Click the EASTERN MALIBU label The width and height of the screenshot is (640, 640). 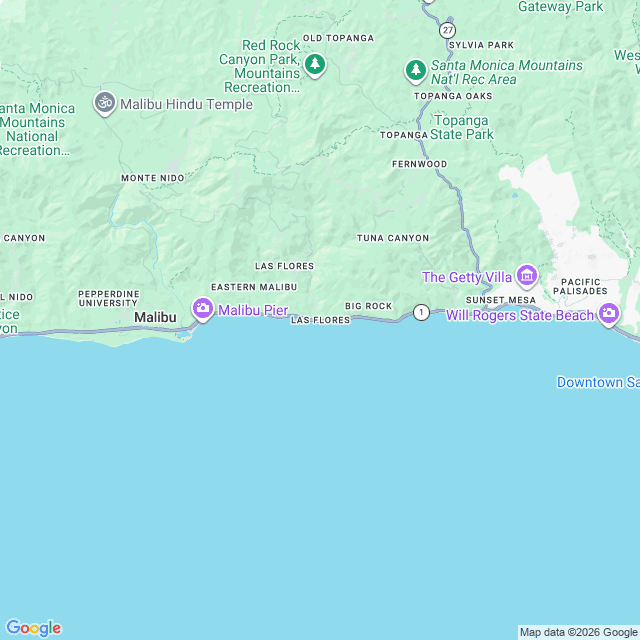point(254,287)
